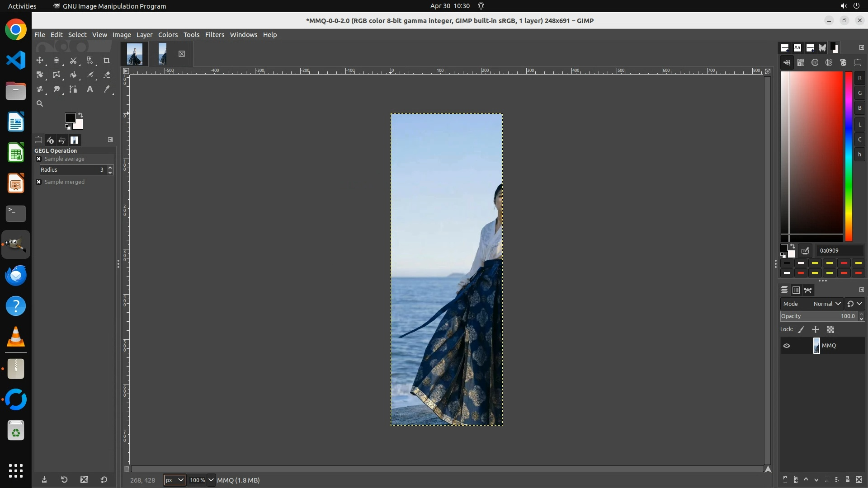Viewport: 868px width, 488px height.
Task: Open the Filters menu
Action: pyautogui.click(x=214, y=35)
